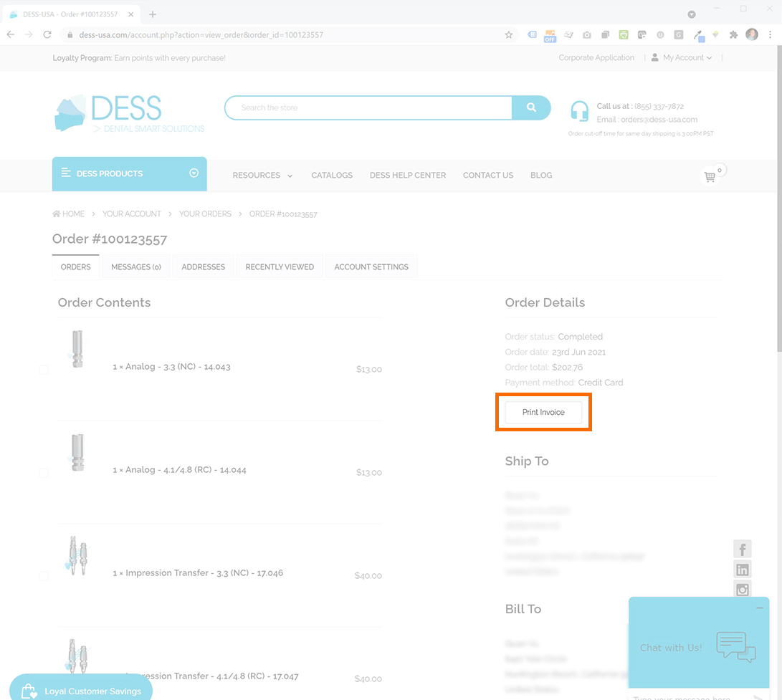The image size is (782, 700).
Task: Click the Analog 4.1/4.8 (RC) thumbnail
Action: (x=77, y=452)
